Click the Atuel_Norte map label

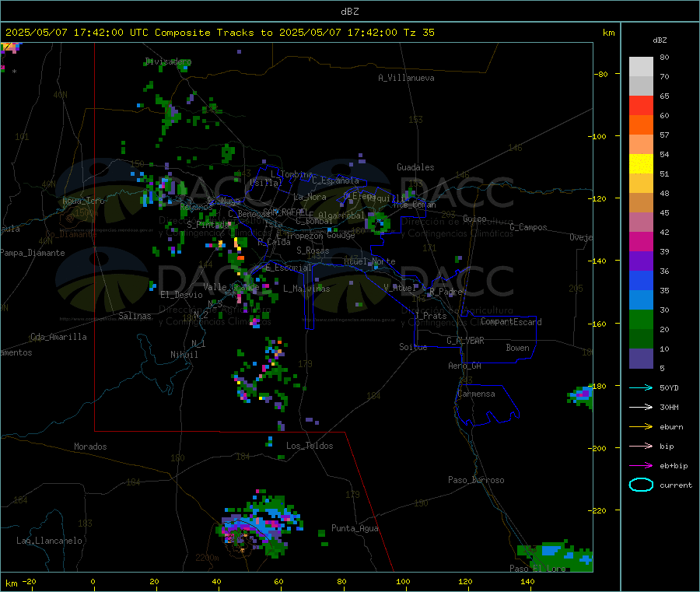click(369, 261)
